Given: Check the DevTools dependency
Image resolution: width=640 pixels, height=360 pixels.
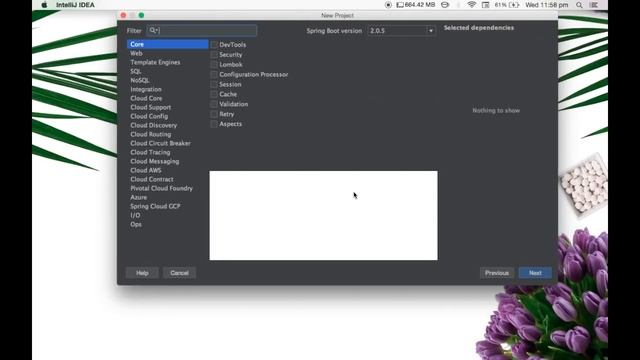Looking at the screenshot, I should tap(214, 44).
